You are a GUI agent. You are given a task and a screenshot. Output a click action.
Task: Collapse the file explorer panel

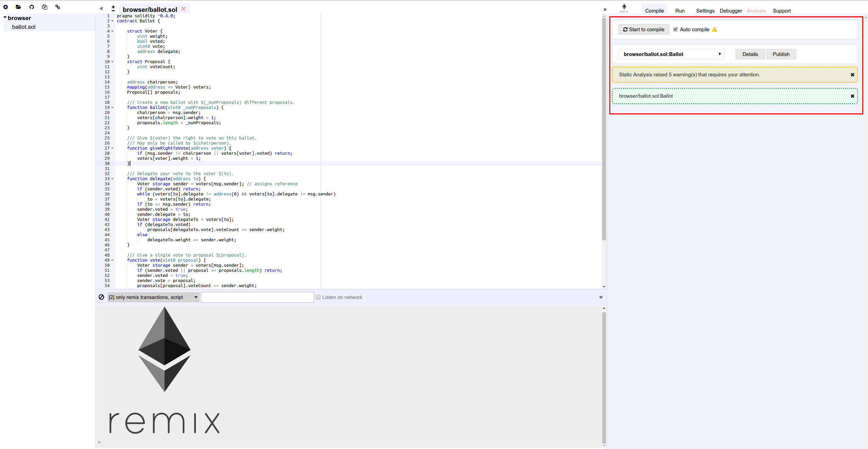pos(101,8)
